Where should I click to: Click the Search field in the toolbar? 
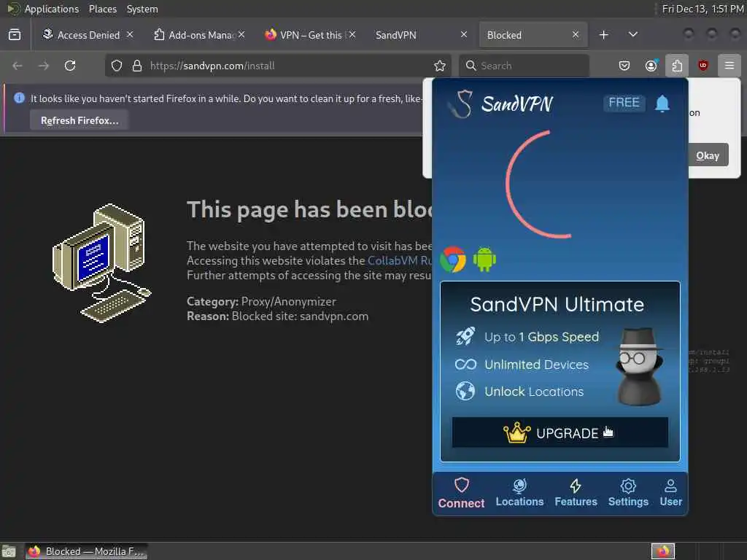pyautogui.click(x=524, y=66)
